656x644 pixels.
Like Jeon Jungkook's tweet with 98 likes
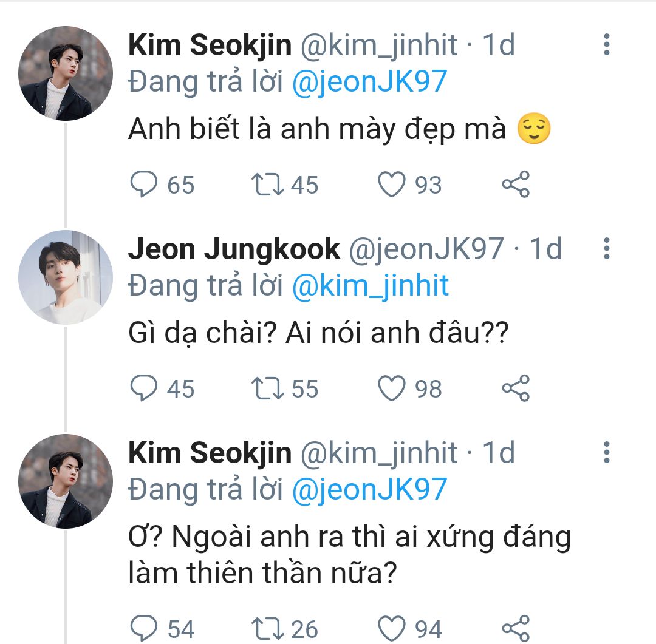(x=392, y=388)
